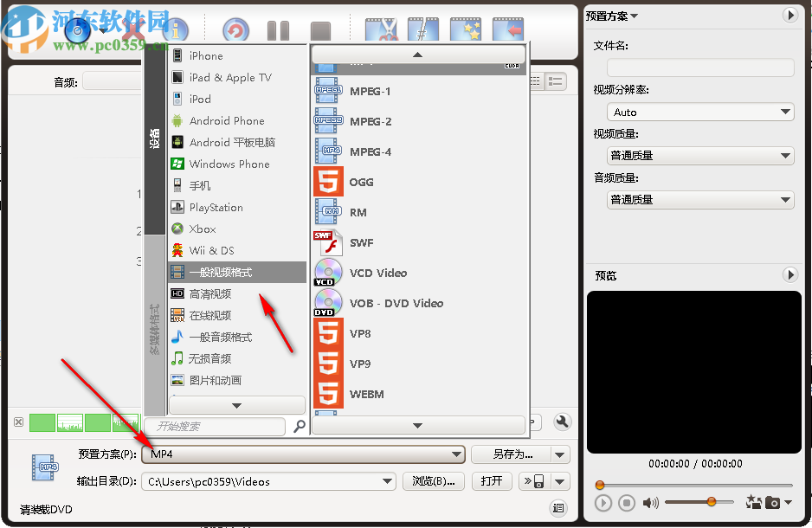This screenshot has height=528, width=812.
Task: Click the crop tool icon on toolbar
Action: 424,28
